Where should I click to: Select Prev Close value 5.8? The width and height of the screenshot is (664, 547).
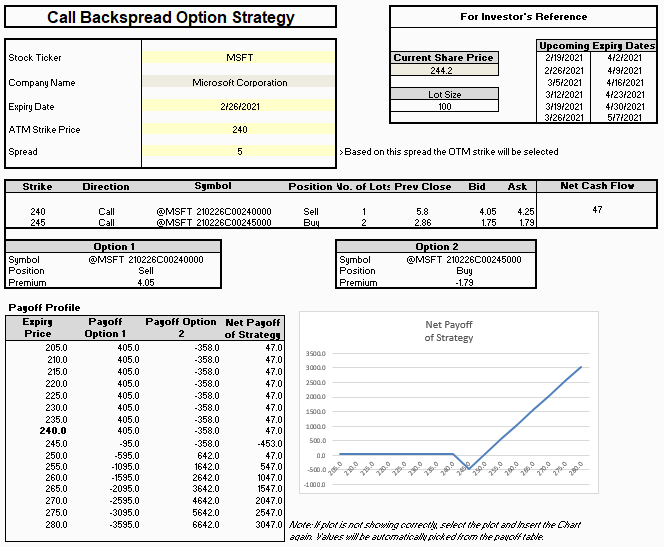pos(422,211)
